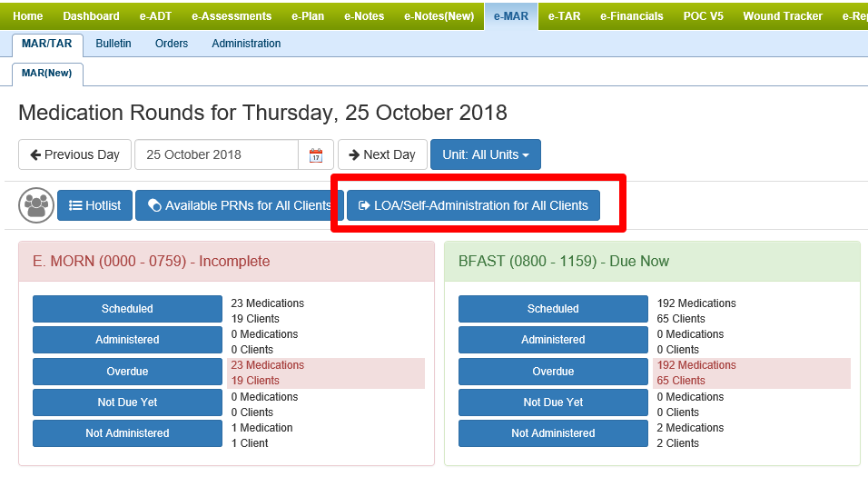Viewport: 868px width, 477px height.
Task: Click the 25 October 2018 date field
Action: pos(216,154)
